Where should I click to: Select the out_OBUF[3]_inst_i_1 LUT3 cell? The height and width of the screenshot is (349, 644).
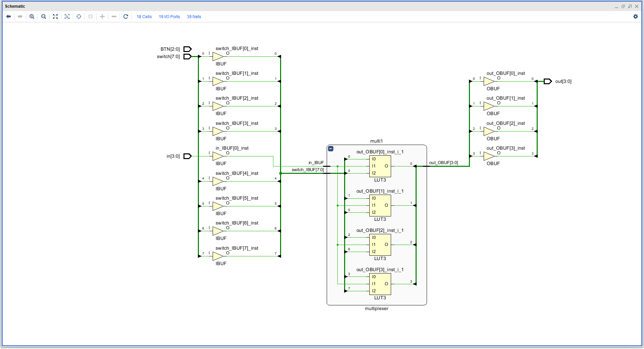point(380,284)
